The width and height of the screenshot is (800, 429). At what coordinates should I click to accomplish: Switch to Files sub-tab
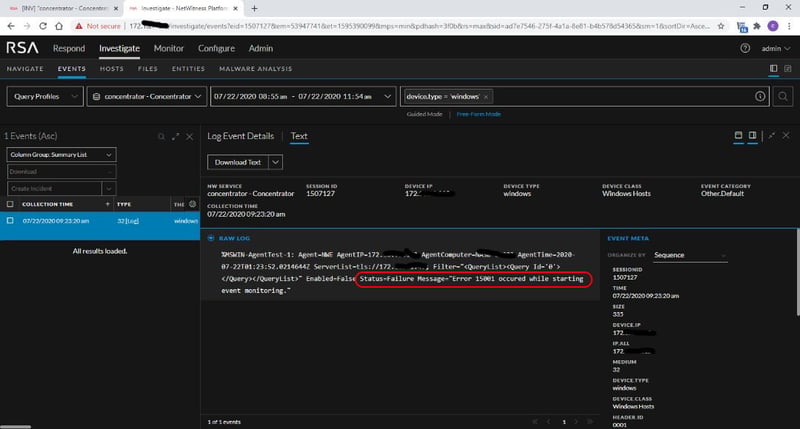coord(148,68)
